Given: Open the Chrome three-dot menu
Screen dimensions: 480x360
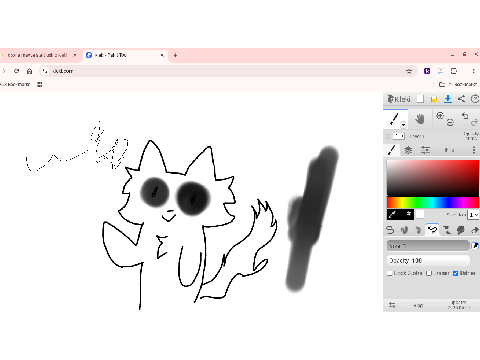Looking at the screenshot, I should 473,71.
